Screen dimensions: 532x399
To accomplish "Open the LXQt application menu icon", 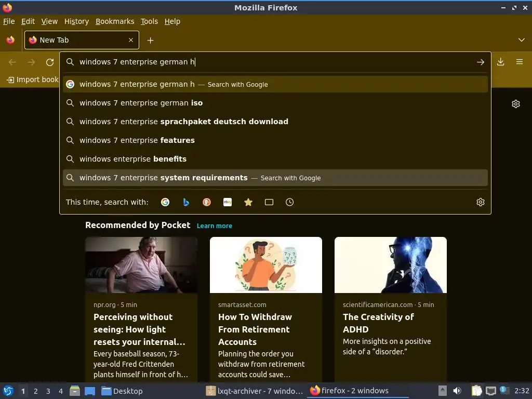I will (8, 391).
